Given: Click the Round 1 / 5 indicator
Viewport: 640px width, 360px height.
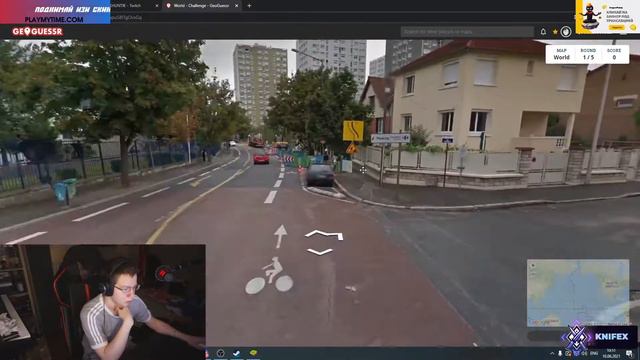Looking at the screenshot, I should tap(588, 54).
